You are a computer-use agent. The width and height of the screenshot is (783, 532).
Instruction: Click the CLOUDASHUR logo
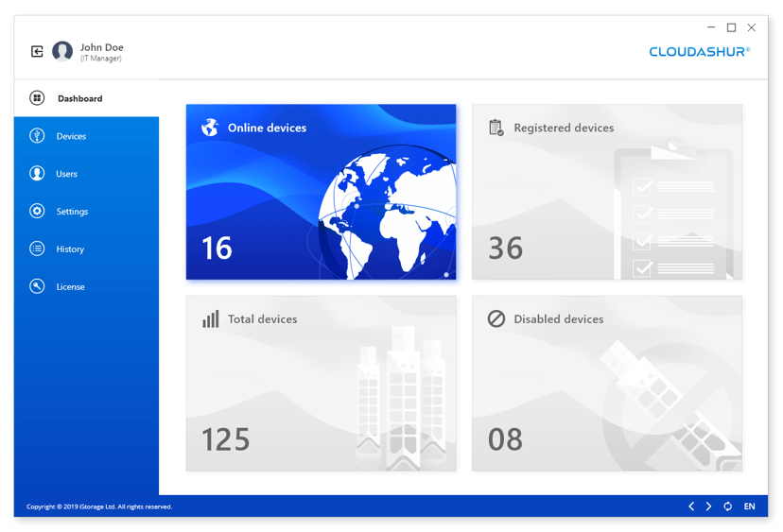point(699,52)
